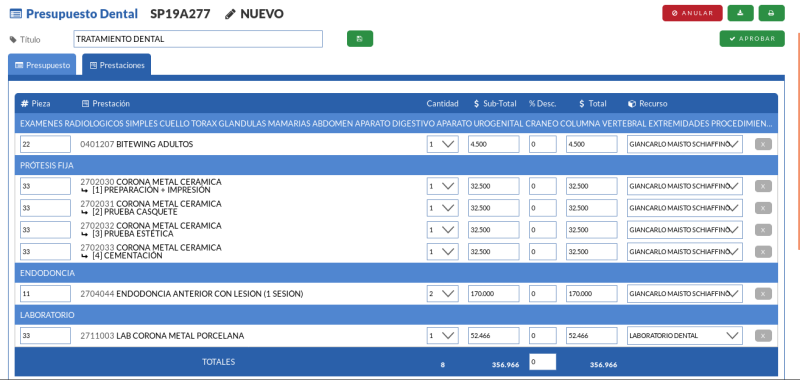
Task: Click the Título input field
Action: pos(198,39)
